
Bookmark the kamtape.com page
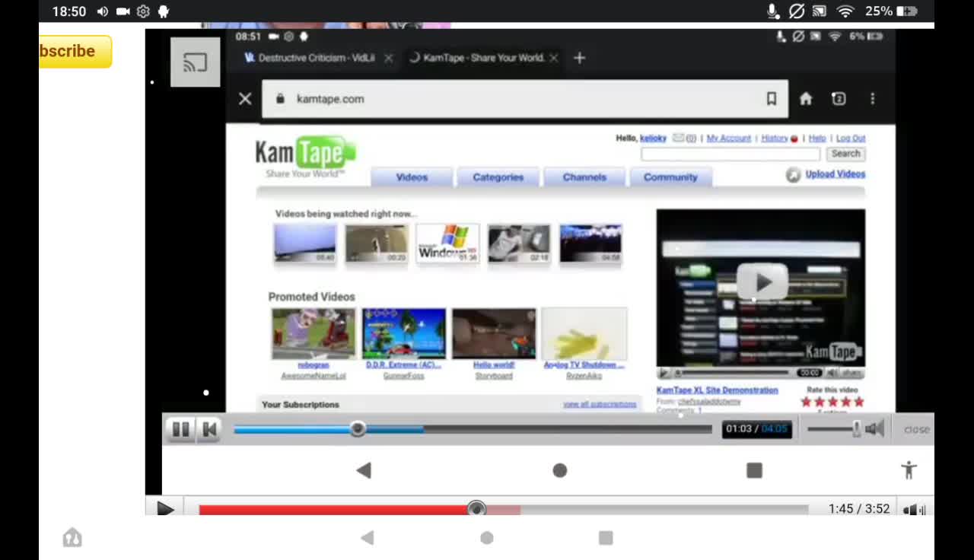pos(771,99)
